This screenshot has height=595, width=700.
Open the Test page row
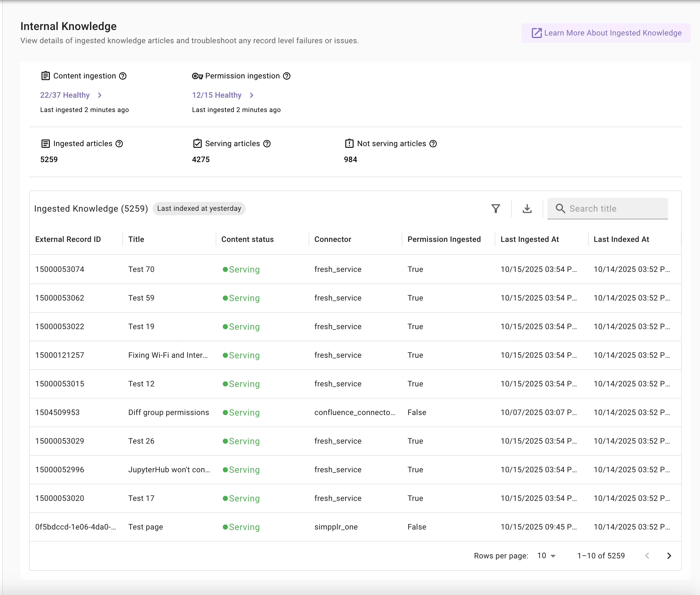(145, 527)
